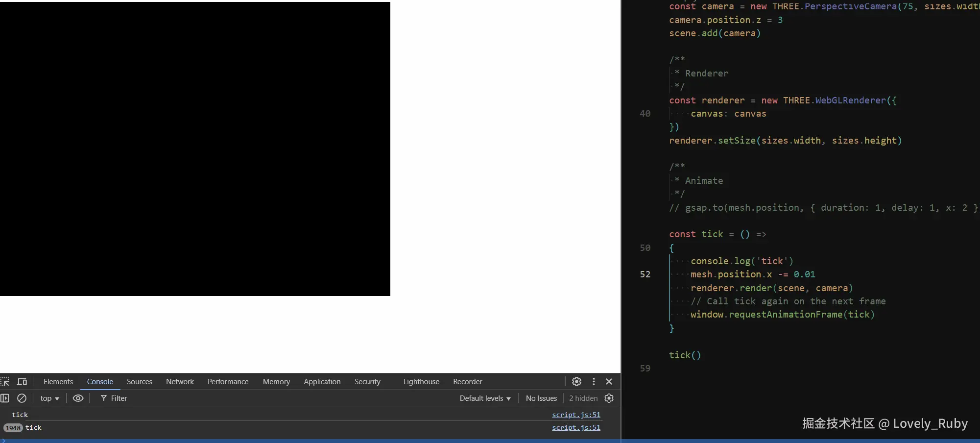Click the Call tick again comment line
The image size is (980, 443).
point(788,301)
